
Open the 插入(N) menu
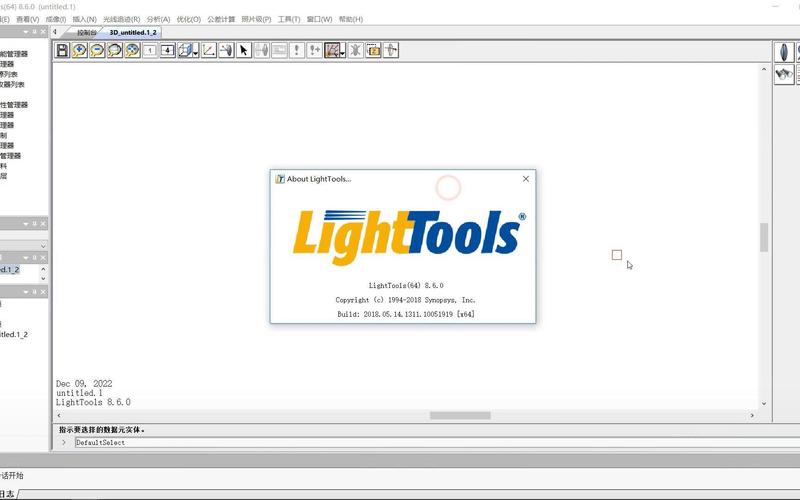coord(85,19)
